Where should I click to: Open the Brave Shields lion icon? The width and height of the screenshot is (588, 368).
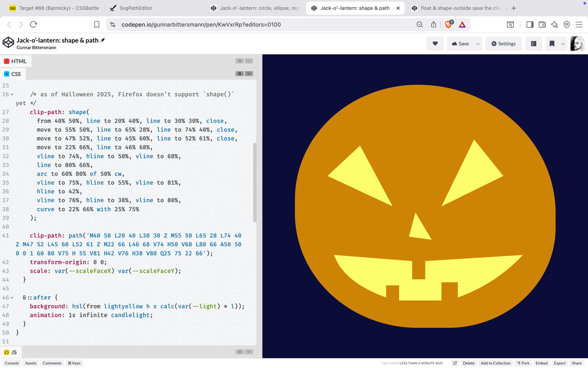point(448,25)
